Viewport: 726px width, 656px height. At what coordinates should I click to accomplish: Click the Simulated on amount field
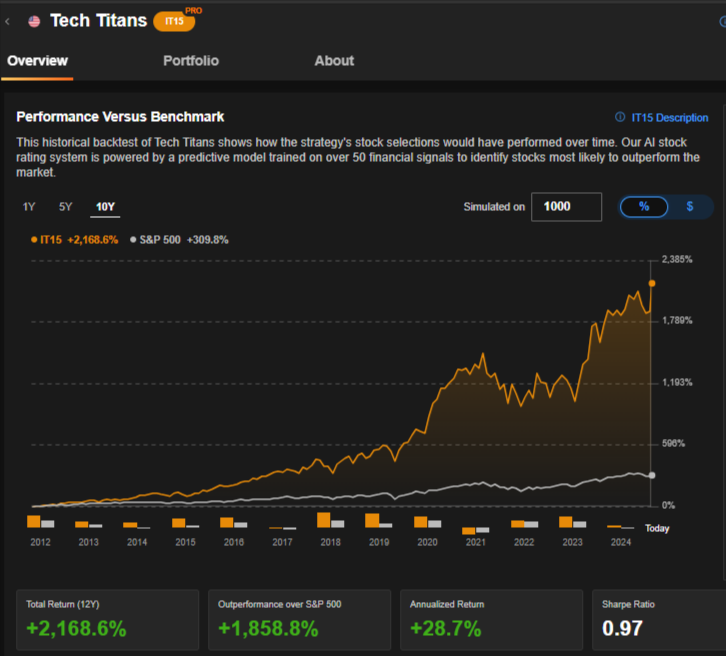[x=566, y=206]
